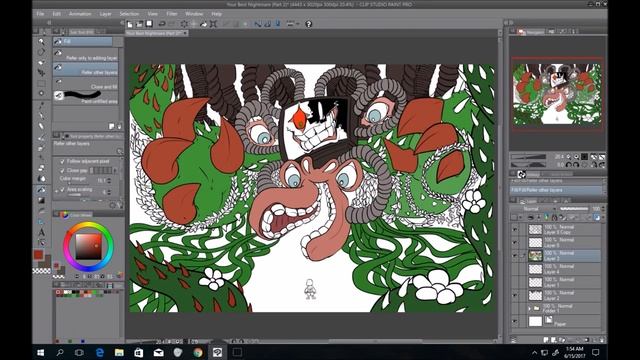Open the layer blending mode Normal dropdown
Viewport: 640px width, 360px height.
click(535, 209)
